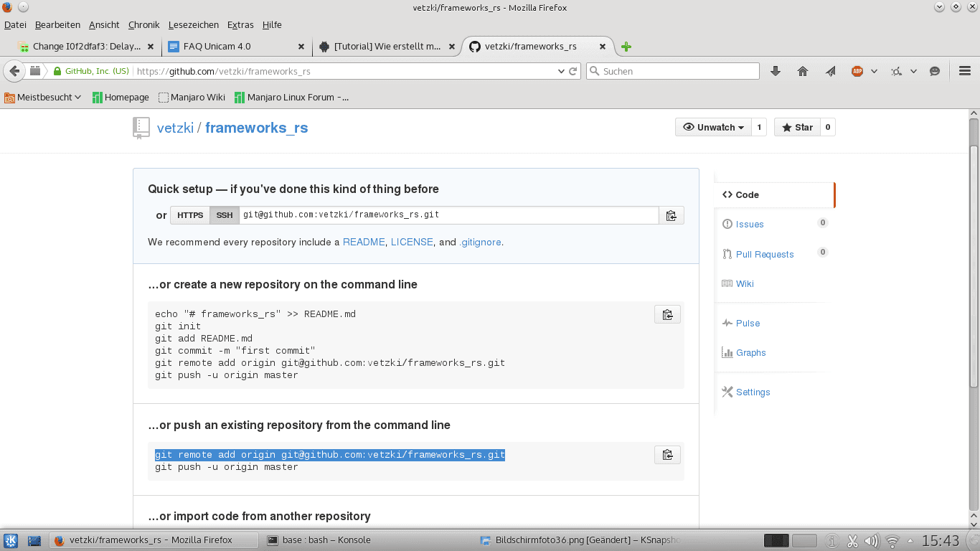The width and height of the screenshot is (980, 551).
Task: Open the Adblock Plus dropdown arrow
Action: [x=874, y=71]
